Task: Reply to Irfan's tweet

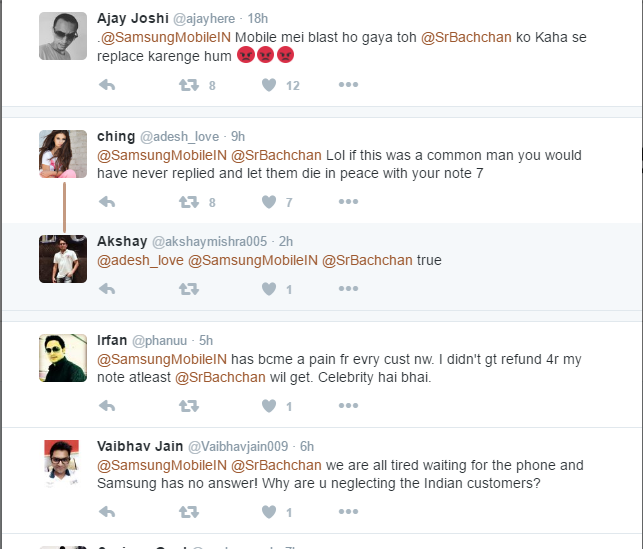Action: coord(108,406)
